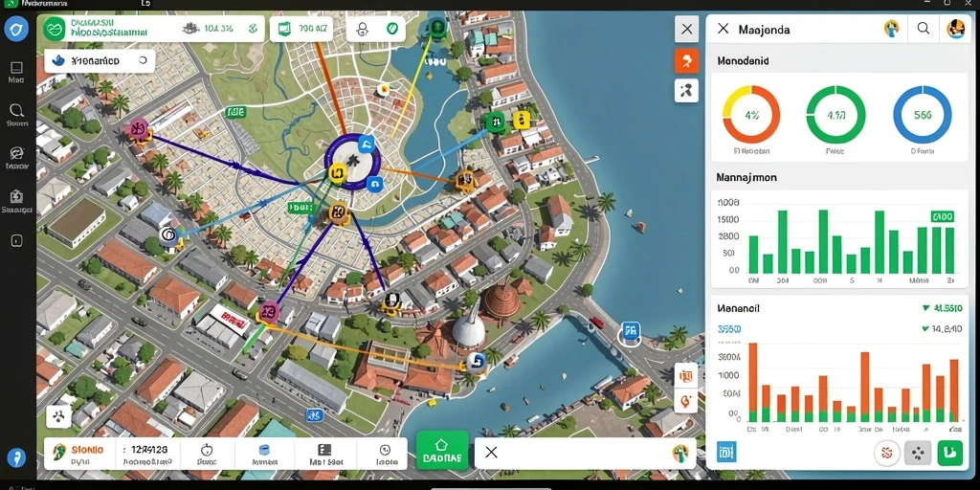The width and height of the screenshot is (980, 490).
Task: Expand the second green triangle dropdown showing 34,840
Action: pyautogui.click(x=925, y=328)
